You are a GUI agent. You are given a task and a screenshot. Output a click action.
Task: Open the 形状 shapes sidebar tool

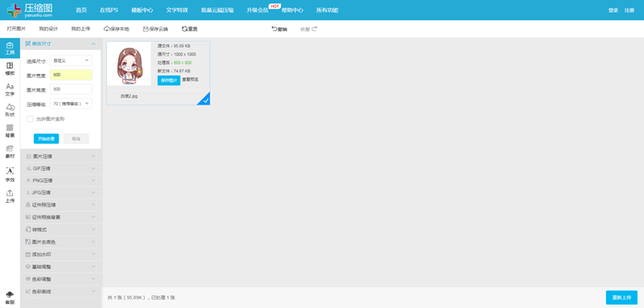(10, 110)
